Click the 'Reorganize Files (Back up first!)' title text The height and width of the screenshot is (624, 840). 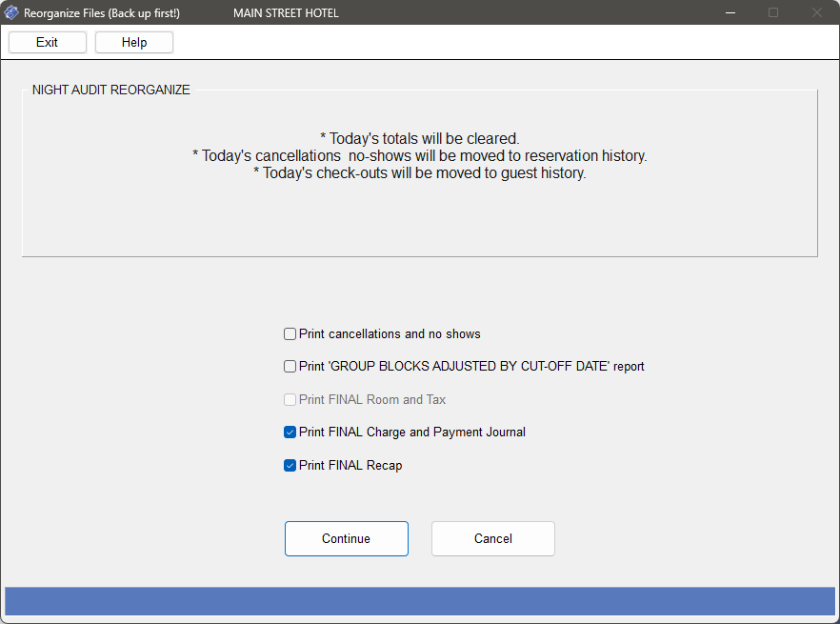tap(102, 13)
